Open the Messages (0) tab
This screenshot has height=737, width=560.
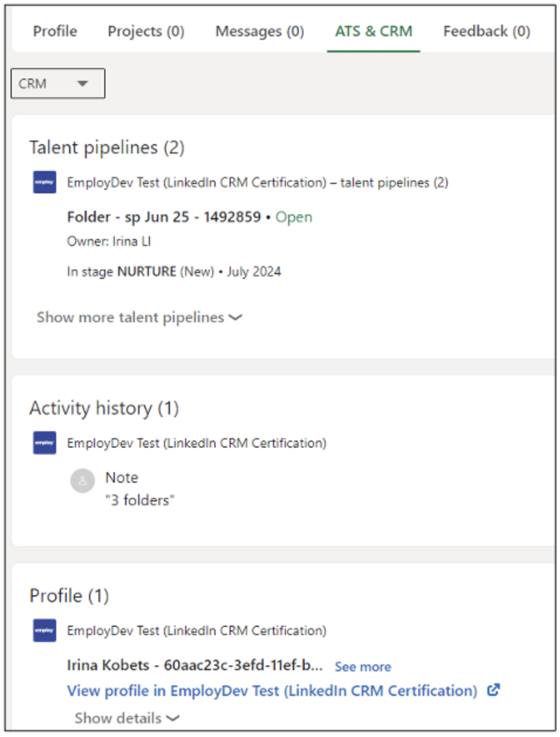pyautogui.click(x=259, y=31)
